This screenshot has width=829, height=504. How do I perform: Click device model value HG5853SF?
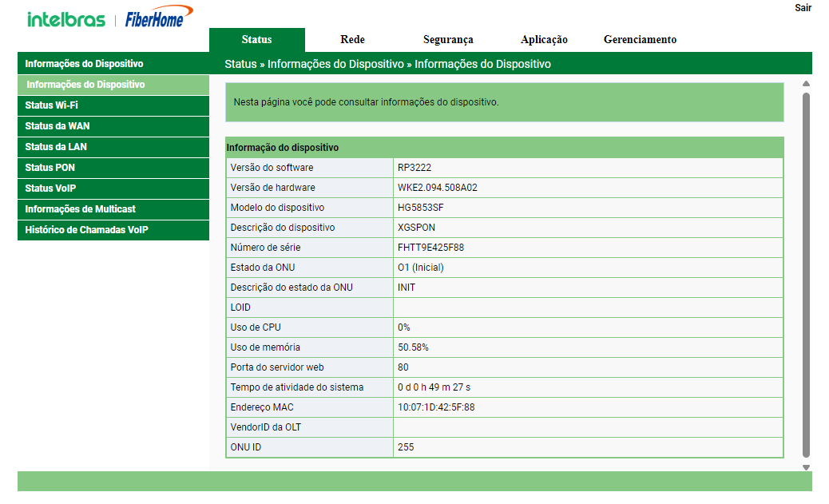[420, 208]
